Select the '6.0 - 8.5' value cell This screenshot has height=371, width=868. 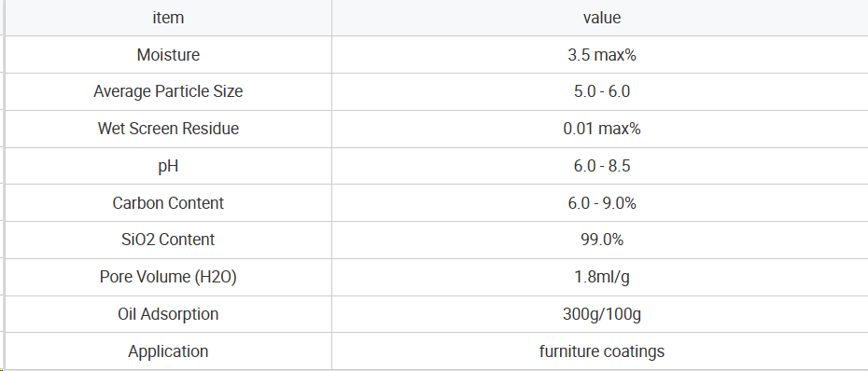[x=600, y=166]
